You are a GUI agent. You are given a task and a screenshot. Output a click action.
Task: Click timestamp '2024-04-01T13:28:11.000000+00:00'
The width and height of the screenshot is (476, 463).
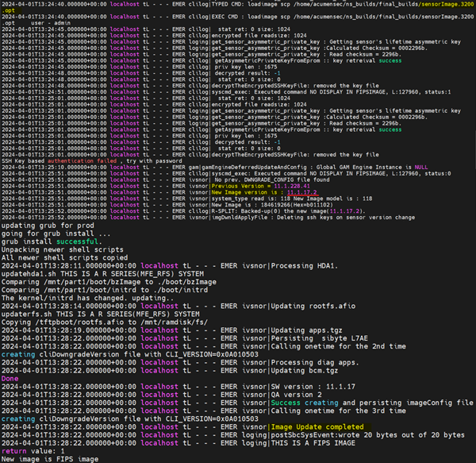click(69, 266)
